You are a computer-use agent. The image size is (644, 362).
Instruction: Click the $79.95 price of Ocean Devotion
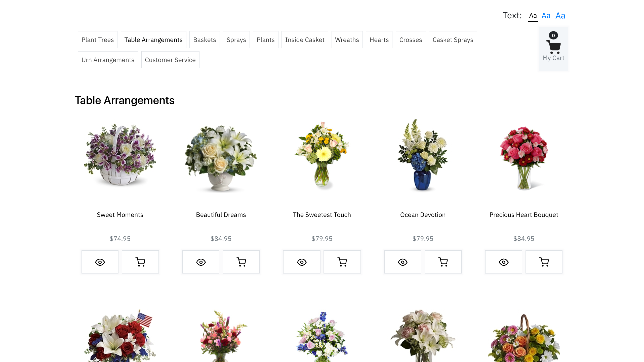tap(423, 239)
